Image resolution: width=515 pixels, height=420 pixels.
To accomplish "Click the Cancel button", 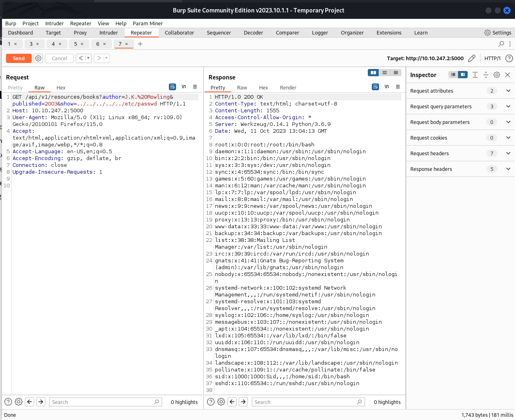I will (59, 58).
